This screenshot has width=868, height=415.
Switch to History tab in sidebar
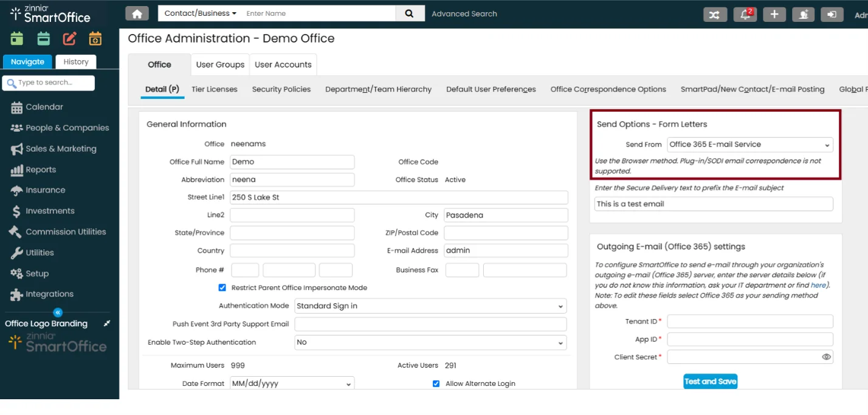(x=76, y=62)
